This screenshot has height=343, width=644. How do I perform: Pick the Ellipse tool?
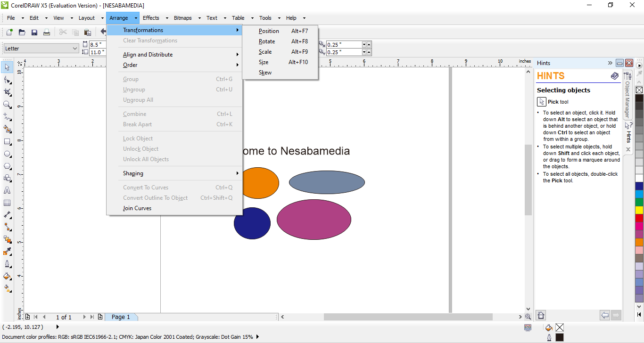(7, 154)
